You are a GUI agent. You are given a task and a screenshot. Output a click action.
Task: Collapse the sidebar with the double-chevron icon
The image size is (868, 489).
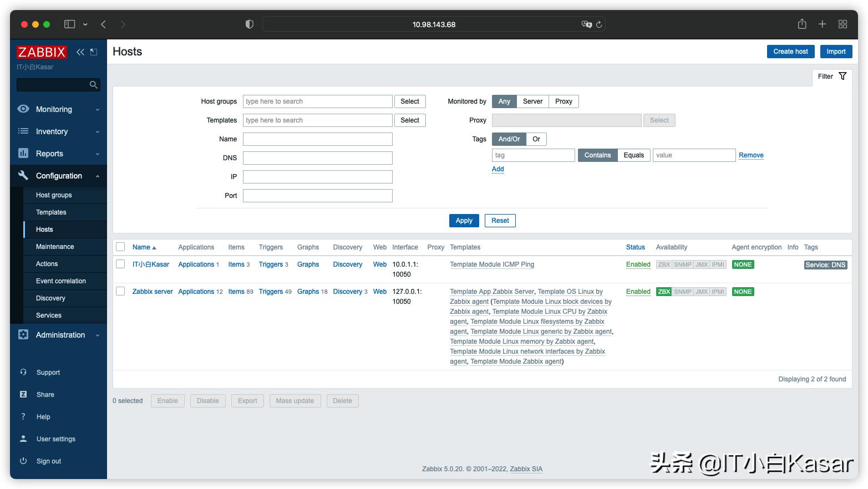(80, 52)
